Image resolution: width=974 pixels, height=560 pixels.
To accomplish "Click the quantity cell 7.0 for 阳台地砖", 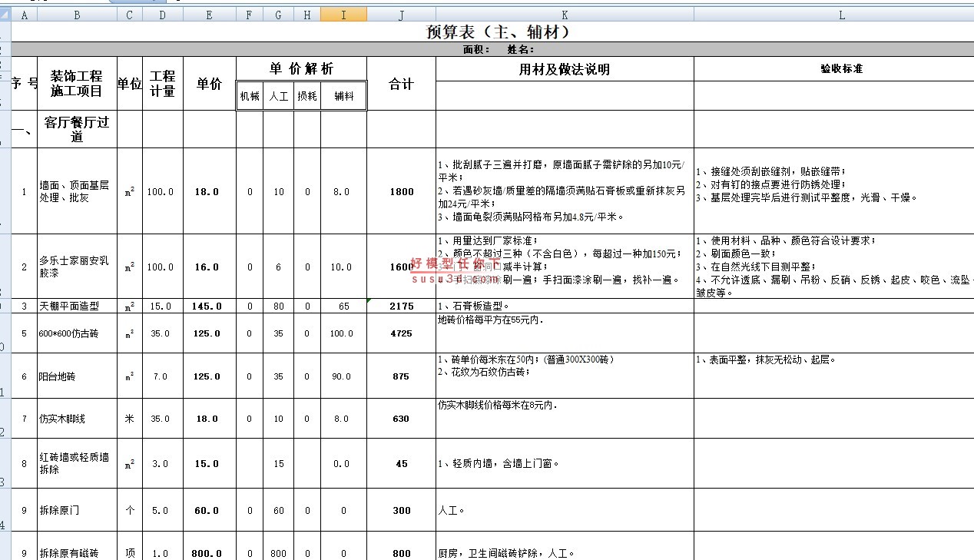I will tap(163, 376).
